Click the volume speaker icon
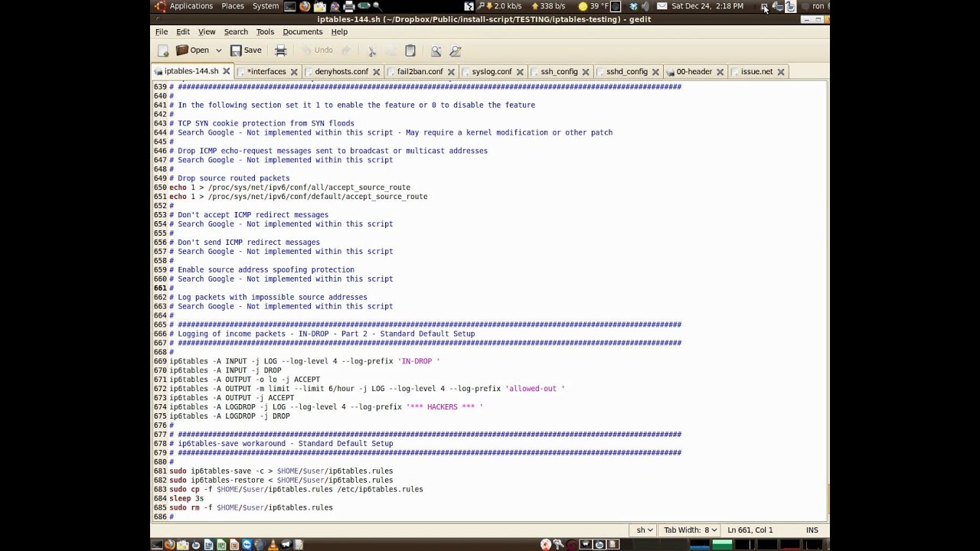The image size is (980, 551). tap(646, 6)
